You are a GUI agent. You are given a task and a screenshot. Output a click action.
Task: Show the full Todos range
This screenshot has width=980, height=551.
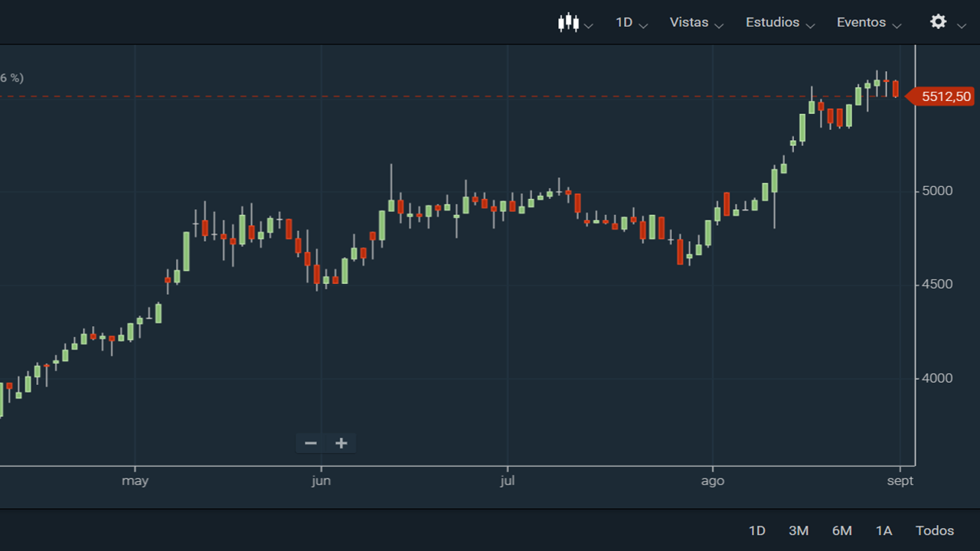click(935, 530)
